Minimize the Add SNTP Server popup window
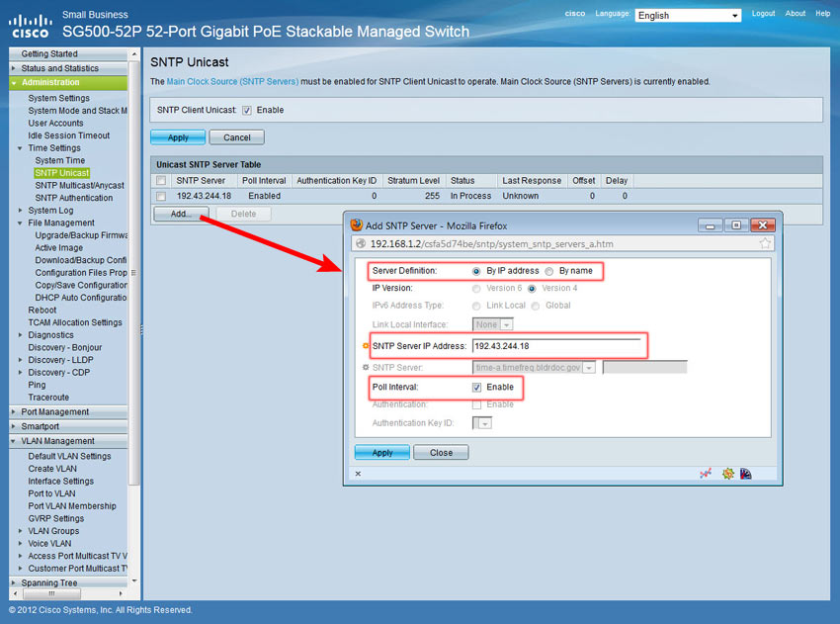Image resolution: width=840 pixels, height=624 pixels. click(x=711, y=225)
